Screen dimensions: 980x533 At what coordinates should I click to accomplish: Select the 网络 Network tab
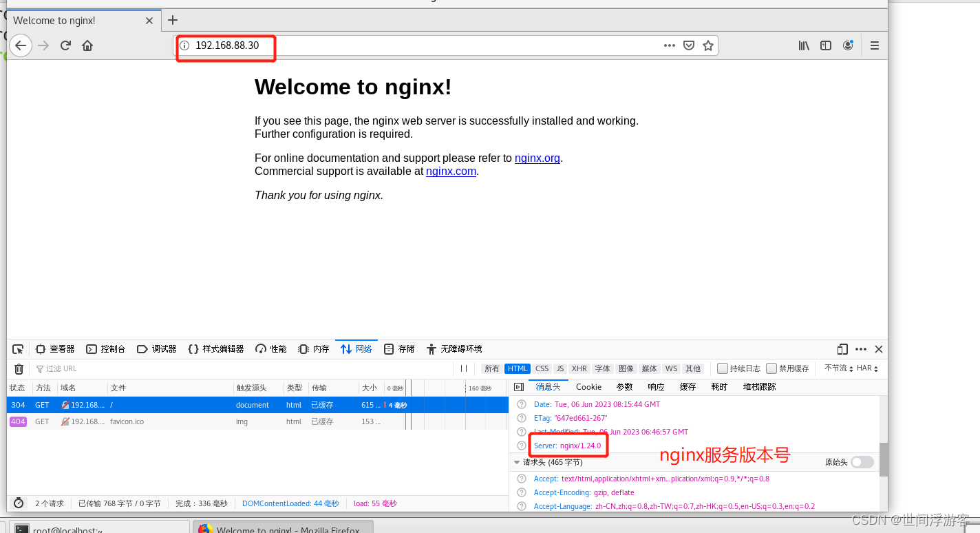[356, 349]
